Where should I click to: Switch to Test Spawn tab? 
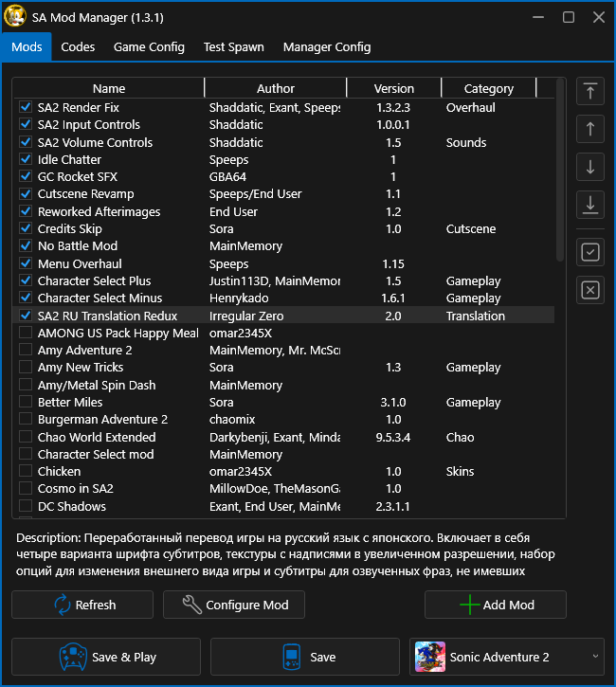pos(233,46)
